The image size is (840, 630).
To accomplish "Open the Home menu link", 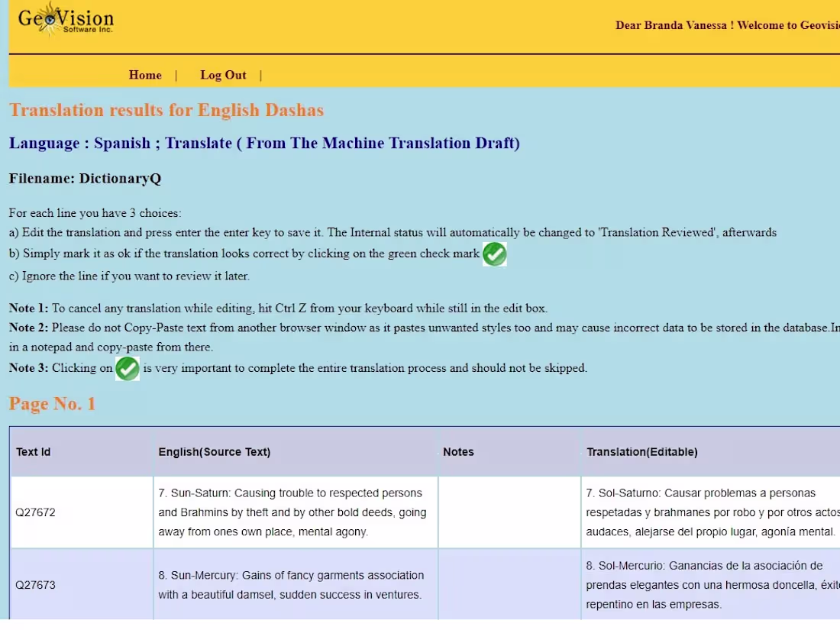I will (145, 75).
